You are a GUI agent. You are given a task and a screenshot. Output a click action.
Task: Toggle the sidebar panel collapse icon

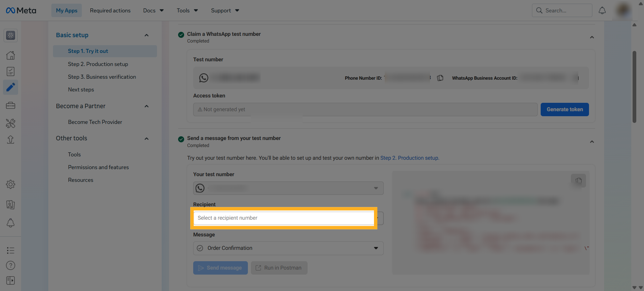11,280
